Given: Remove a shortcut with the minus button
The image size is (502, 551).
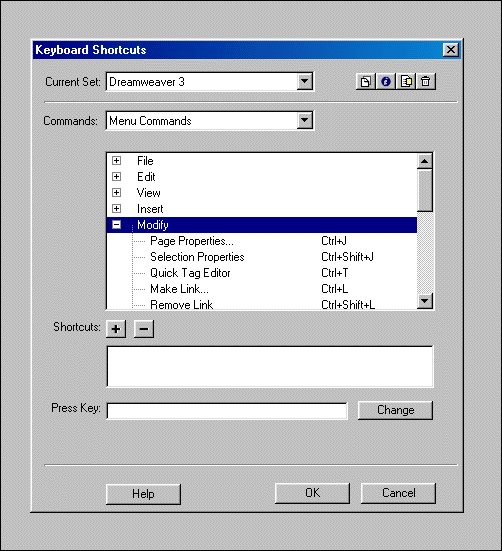Looking at the screenshot, I should pos(144,329).
